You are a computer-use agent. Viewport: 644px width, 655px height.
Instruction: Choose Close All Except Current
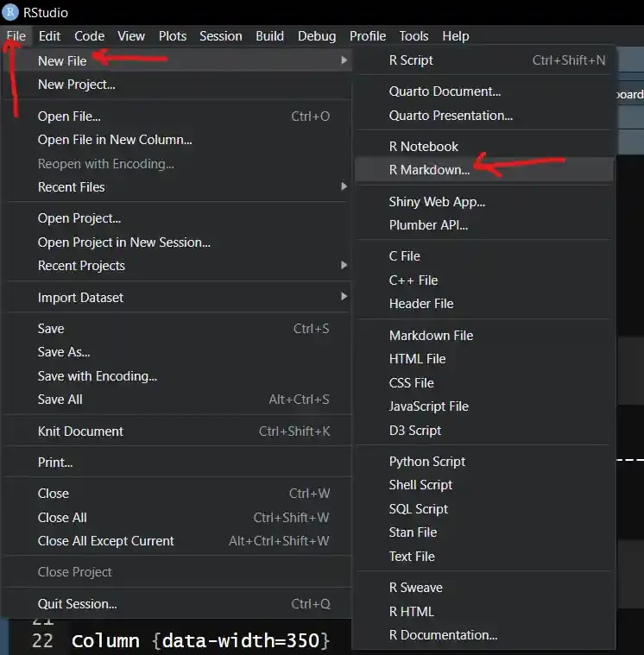(178, 541)
